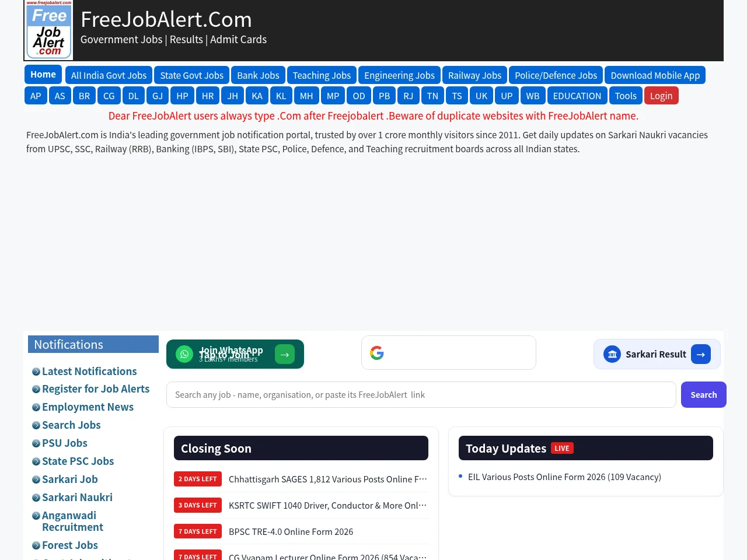Open State PSC Jobs link
The image size is (747, 560).
[x=78, y=461]
